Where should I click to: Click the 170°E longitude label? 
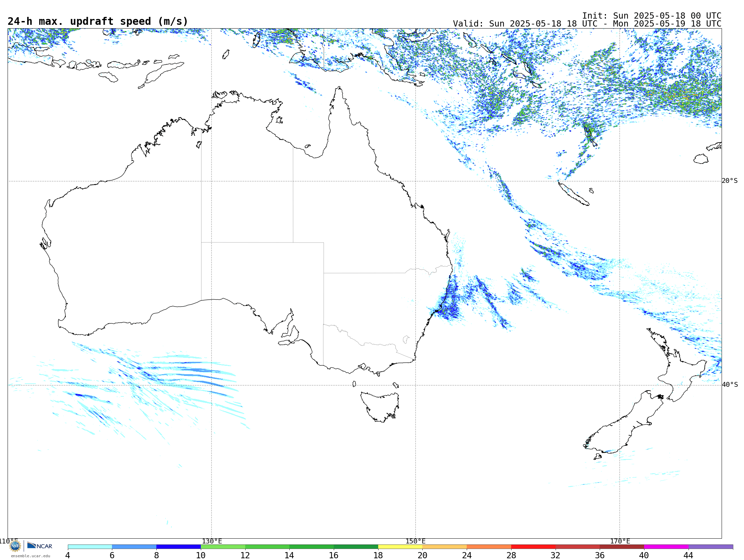click(x=620, y=541)
